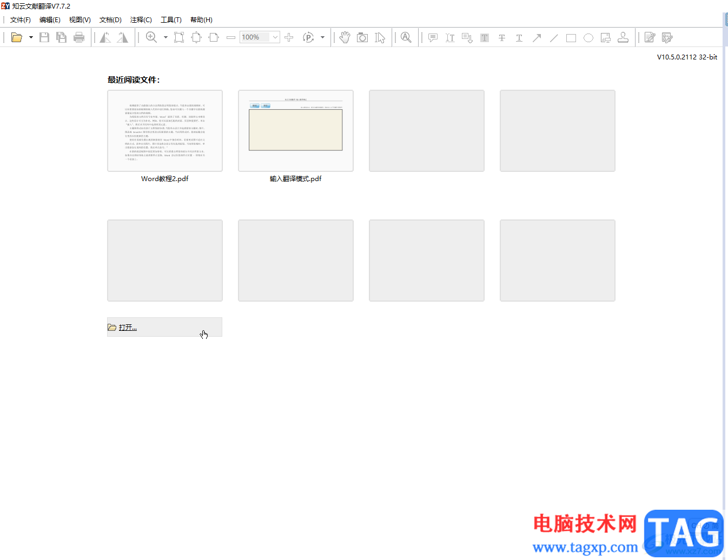Screen dimensions: 728x560
Task: Open the 编辑(E) menu
Action: 50,19
